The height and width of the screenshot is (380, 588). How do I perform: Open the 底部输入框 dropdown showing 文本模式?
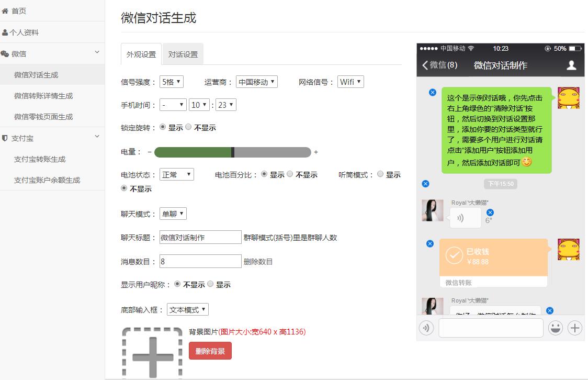pos(187,309)
